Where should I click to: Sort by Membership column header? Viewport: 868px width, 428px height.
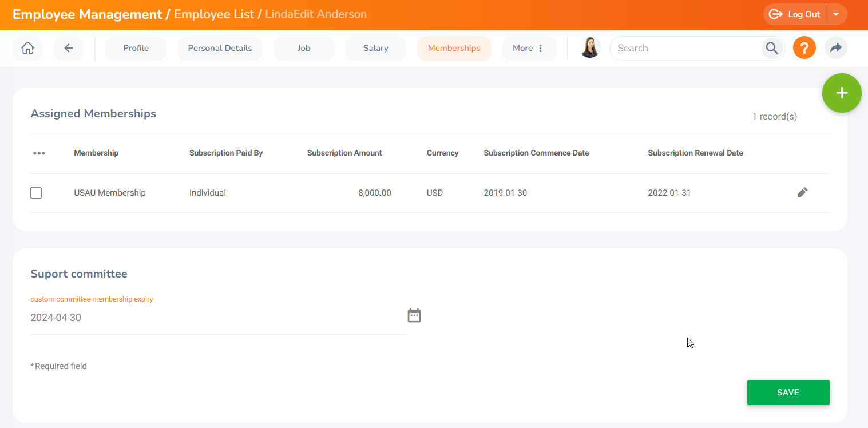tap(96, 153)
